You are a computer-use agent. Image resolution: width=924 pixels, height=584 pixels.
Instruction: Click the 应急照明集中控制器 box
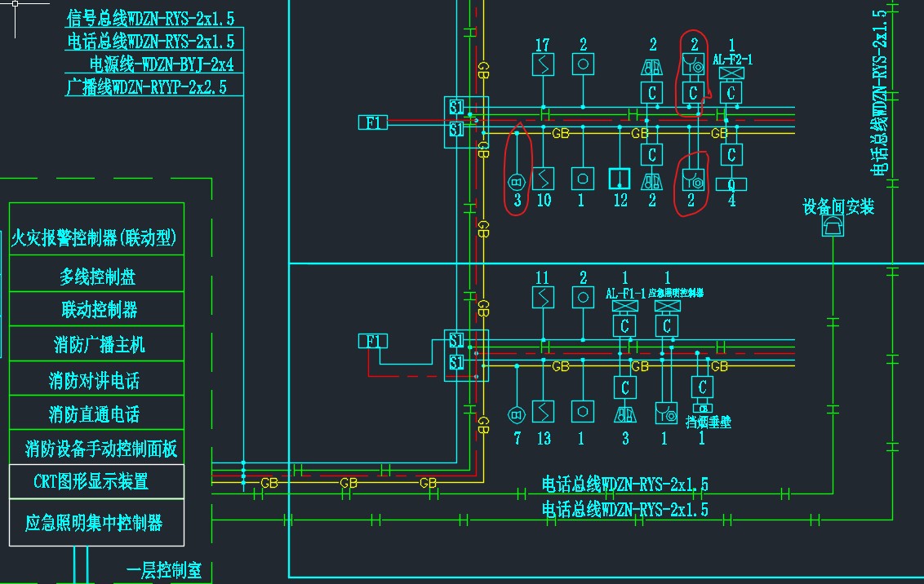click(96, 523)
